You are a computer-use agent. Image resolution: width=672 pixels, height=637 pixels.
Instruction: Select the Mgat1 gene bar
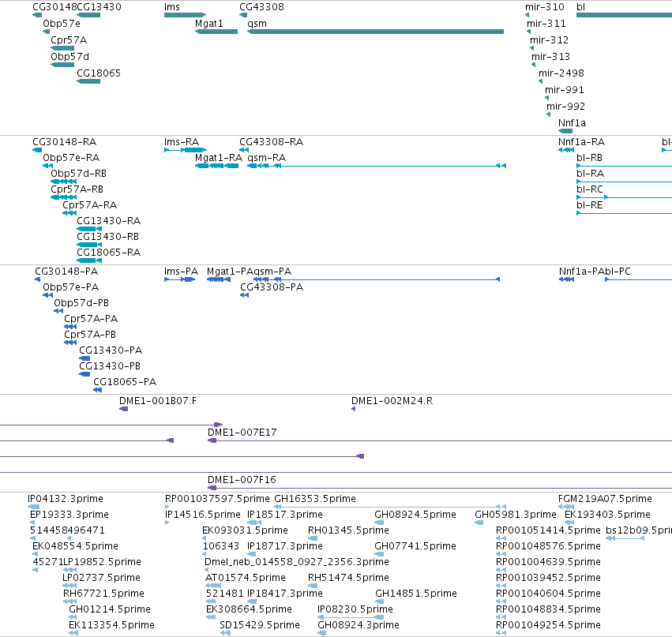click(216, 32)
